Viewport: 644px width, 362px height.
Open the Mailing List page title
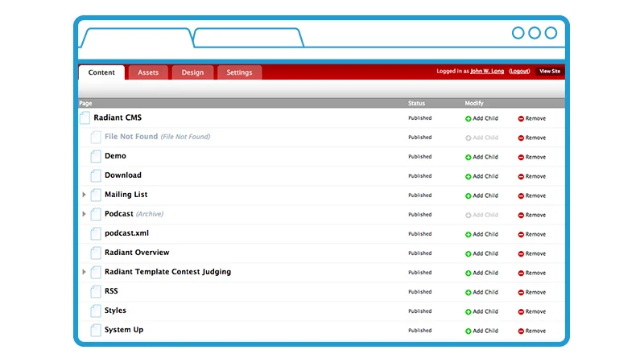[x=126, y=194]
